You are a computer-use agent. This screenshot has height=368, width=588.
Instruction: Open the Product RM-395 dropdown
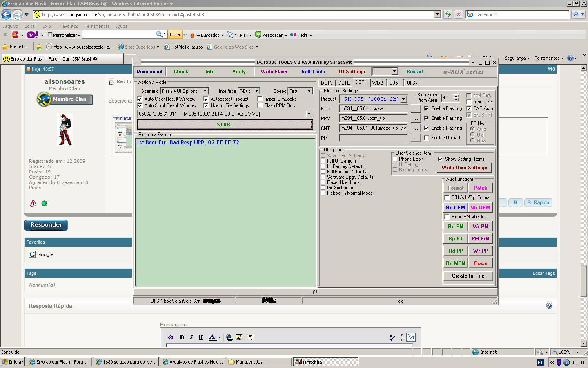pyautogui.click(x=404, y=99)
